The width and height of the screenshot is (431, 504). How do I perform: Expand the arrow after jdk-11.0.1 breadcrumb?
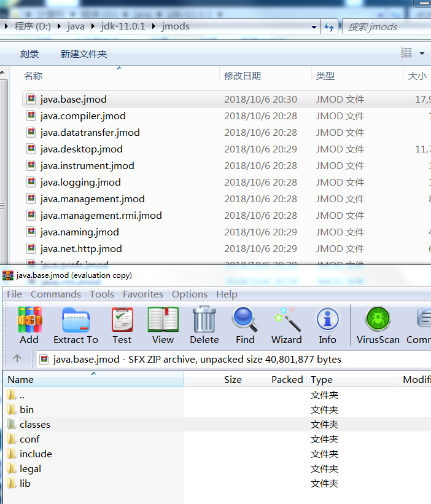pyautogui.click(x=154, y=26)
